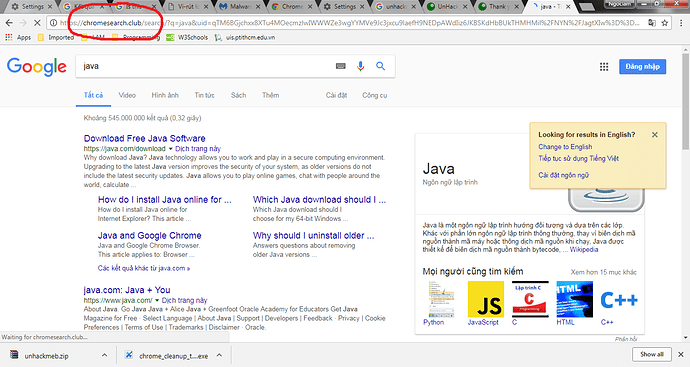Open the Download Free Java Software result
The width and height of the screenshot is (690, 367).
coord(144,138)
